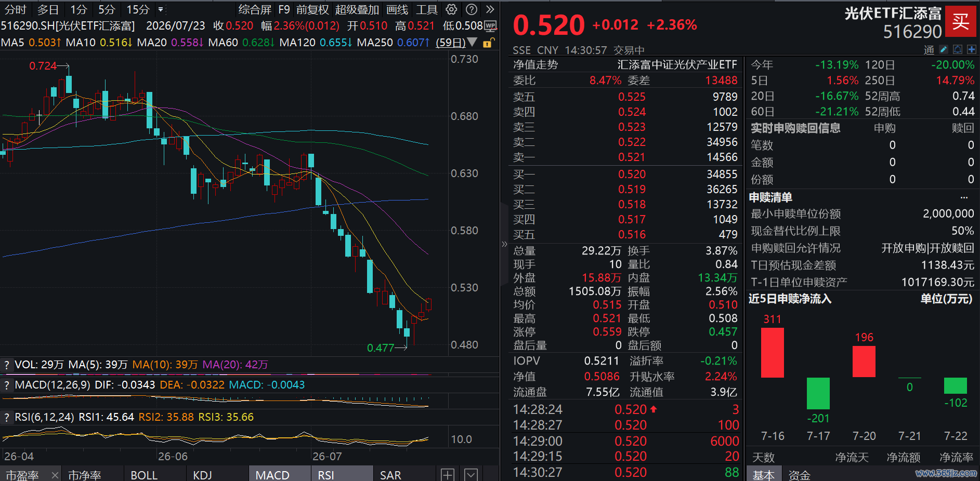Viewport: 980px width, 481px height.
Task: Toggle the yellow chart lock icon
Action: point(488,43)
